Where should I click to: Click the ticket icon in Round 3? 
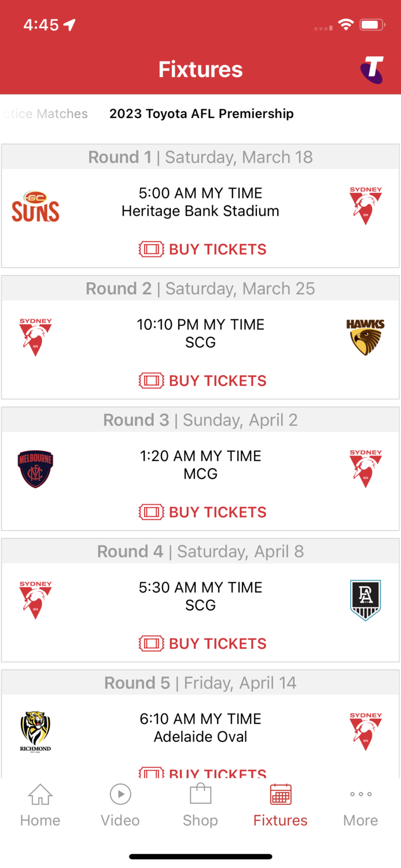tap(151, 512)
